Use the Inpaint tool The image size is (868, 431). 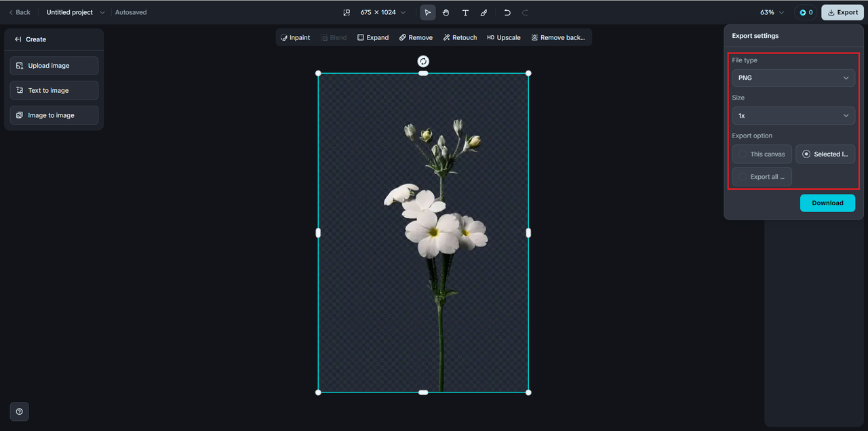tap(296, 37)
